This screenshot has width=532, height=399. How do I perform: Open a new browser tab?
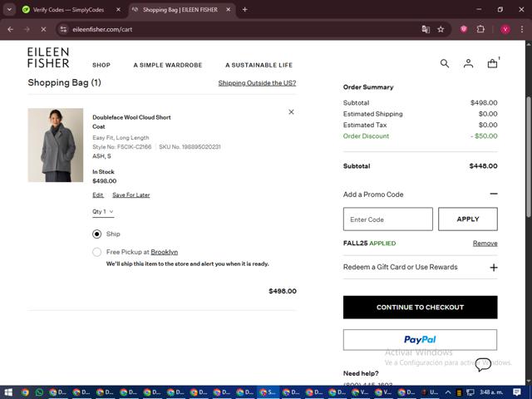click(x=244, y=9)
